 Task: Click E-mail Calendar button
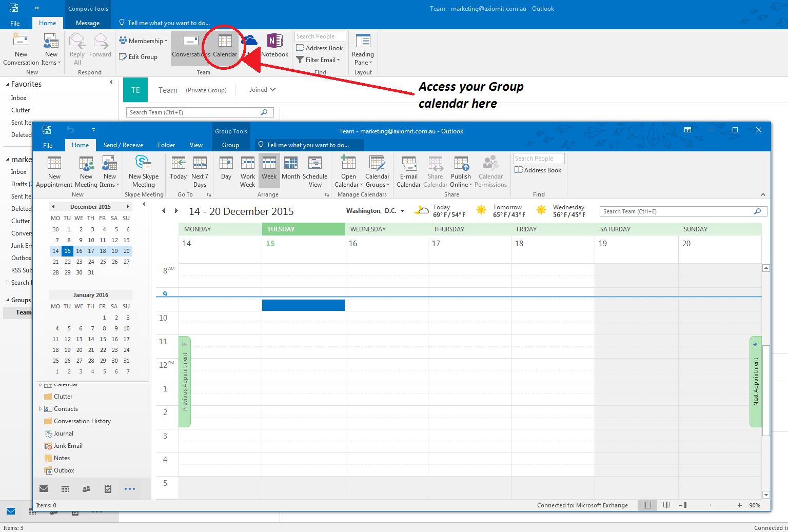[x=409, y=172]
